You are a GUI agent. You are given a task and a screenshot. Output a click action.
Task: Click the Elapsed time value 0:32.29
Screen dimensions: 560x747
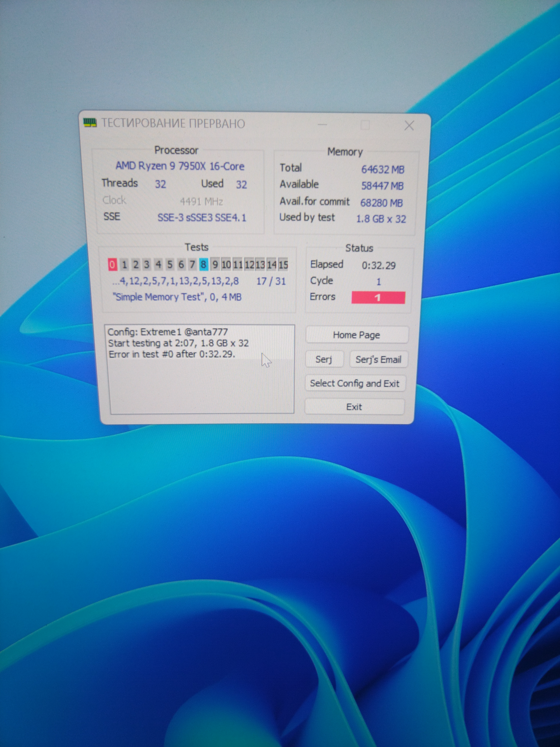(378, 265)
